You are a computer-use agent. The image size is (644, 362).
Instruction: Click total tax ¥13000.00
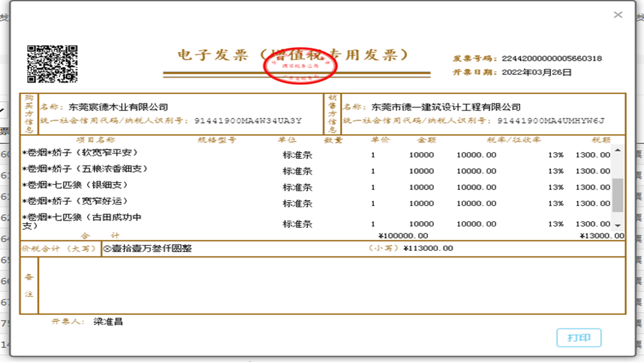pyautogui.click(x=602, y=236)
